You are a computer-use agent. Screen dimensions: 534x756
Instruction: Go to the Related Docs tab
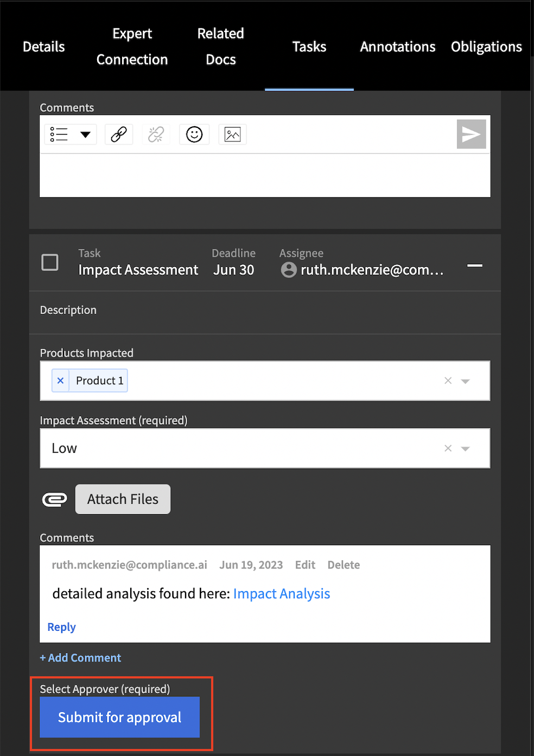point(221,46)
